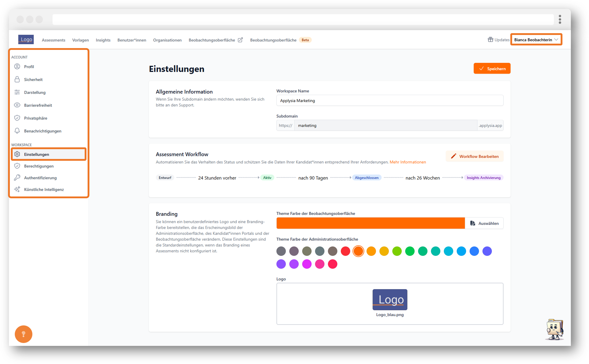Viewport: 589px width, 364px height.
Task: Click the mascot assistant character
Action: point(555,329)
